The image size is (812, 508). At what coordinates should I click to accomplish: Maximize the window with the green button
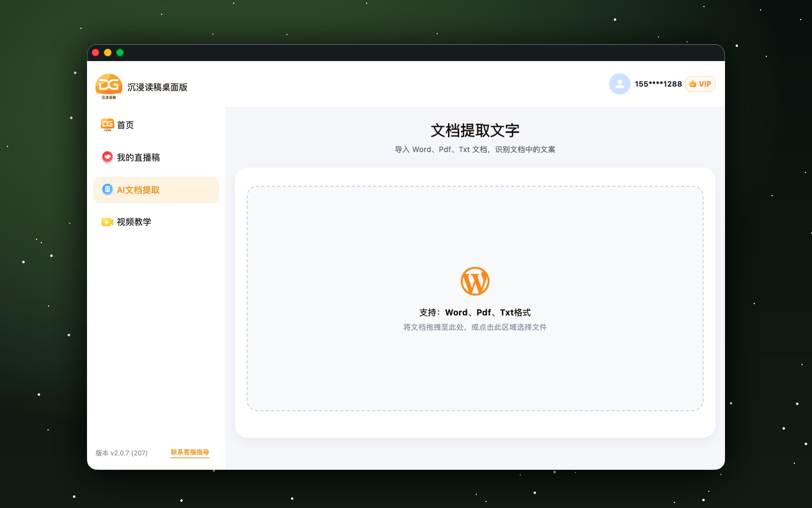(120, 53)
